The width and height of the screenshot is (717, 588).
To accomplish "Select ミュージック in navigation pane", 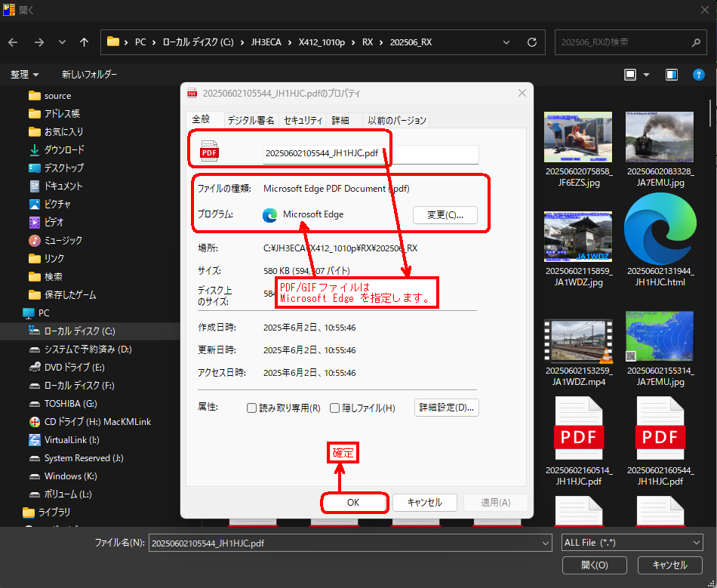I will click(55, 241).
